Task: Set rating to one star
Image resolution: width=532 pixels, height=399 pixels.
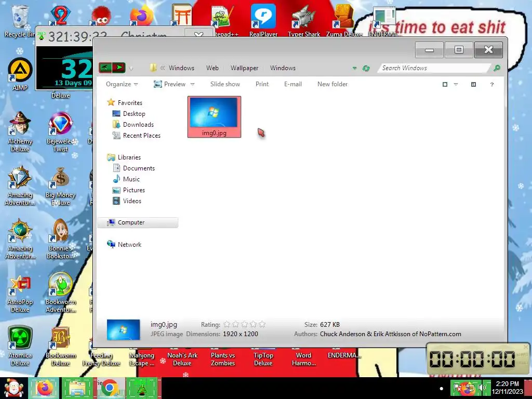Action: coord(227,325)
